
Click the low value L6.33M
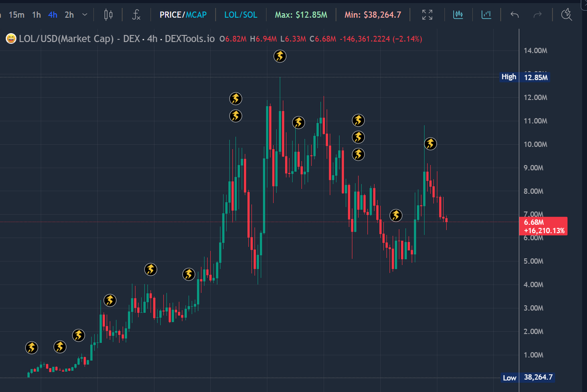[294, 38]
